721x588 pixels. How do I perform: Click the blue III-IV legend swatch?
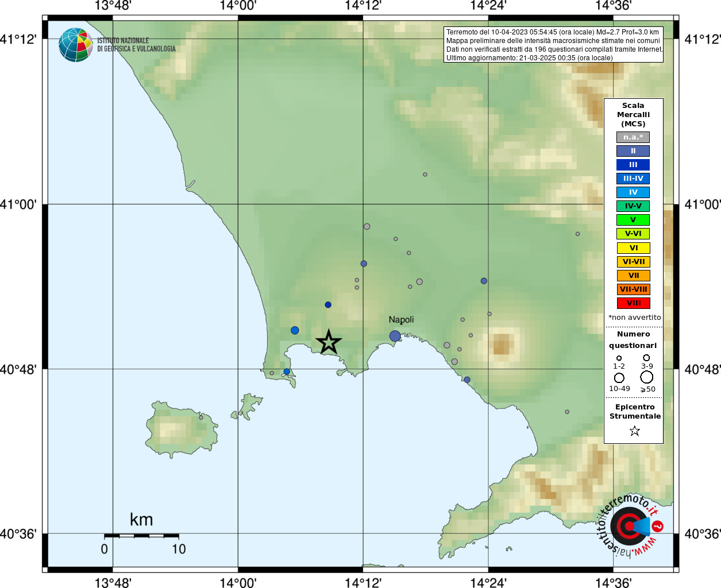click(x=633, y=179)
